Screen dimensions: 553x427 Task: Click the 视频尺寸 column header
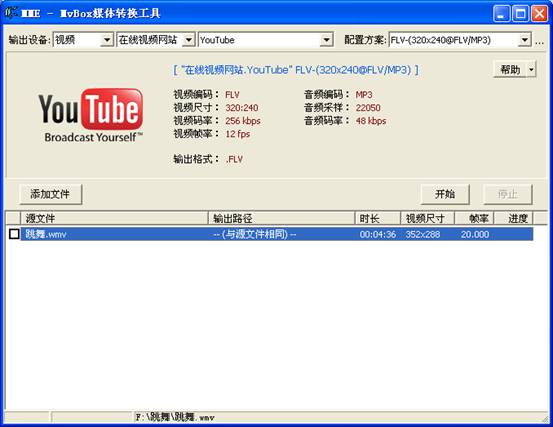tap(427, 219)
